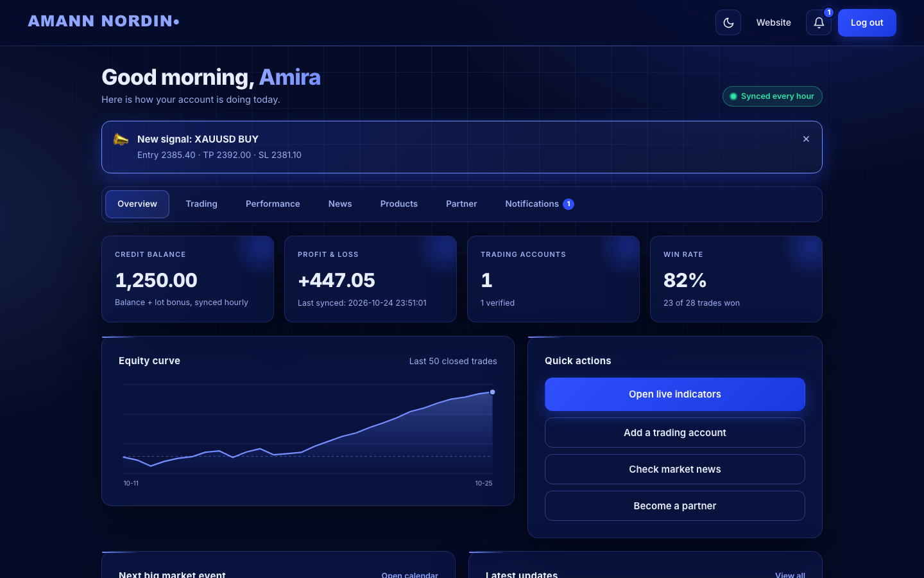Click the 'Last 50 closed trades' label
This screenshot has width=924, height=578.
point(453,361)
